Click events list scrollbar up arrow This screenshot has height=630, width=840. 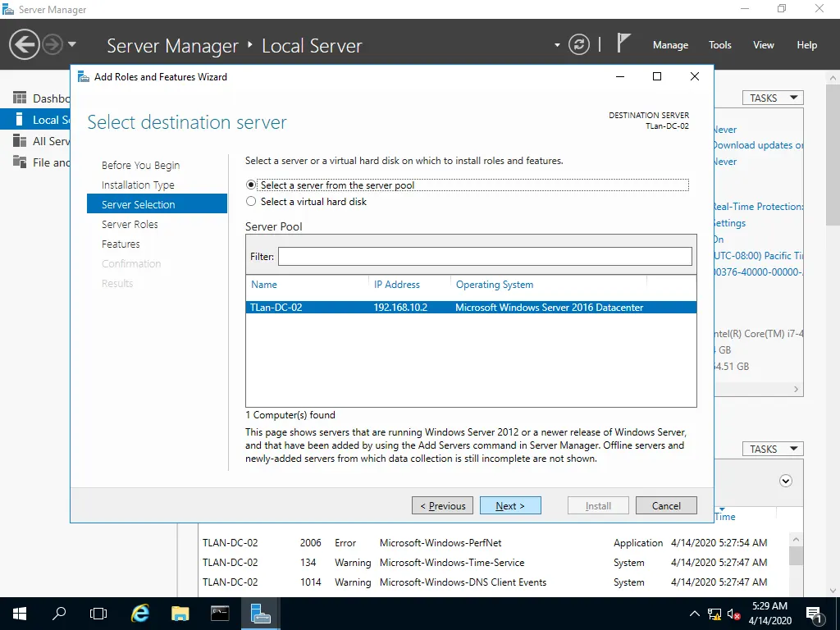click(796, 540)
